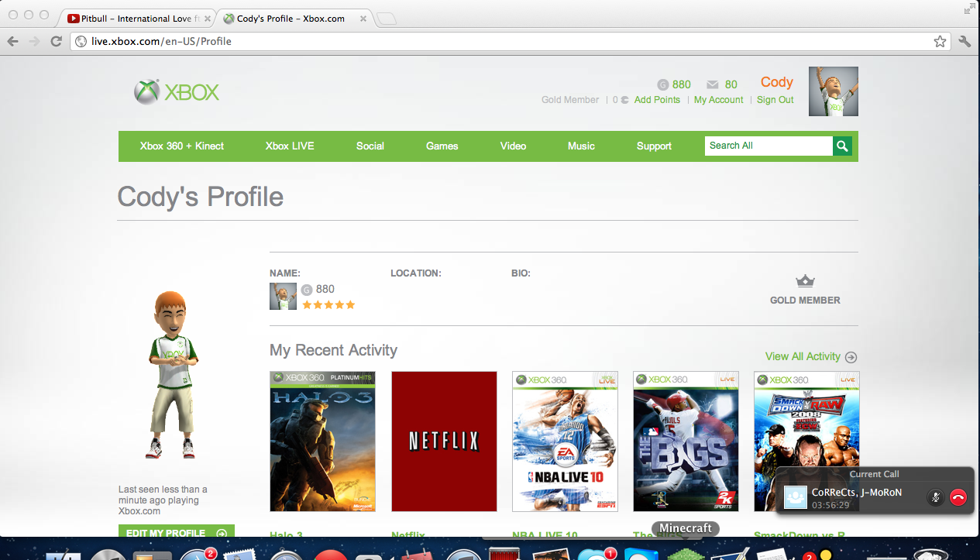Screen dimensions: 980x560
Task: Click the browser back arrow
Action: 13,41
